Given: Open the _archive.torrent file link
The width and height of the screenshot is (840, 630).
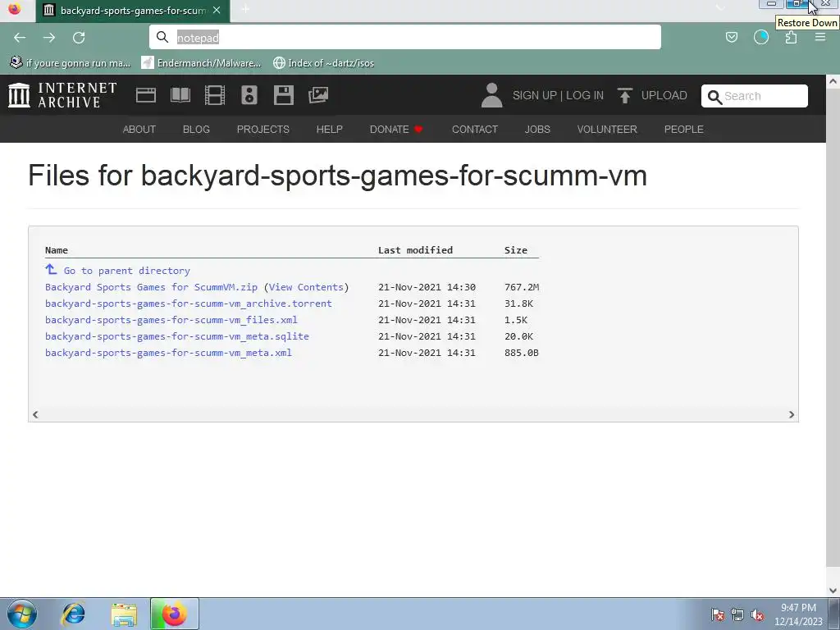Looking at the screenshot, I should 189,304.
